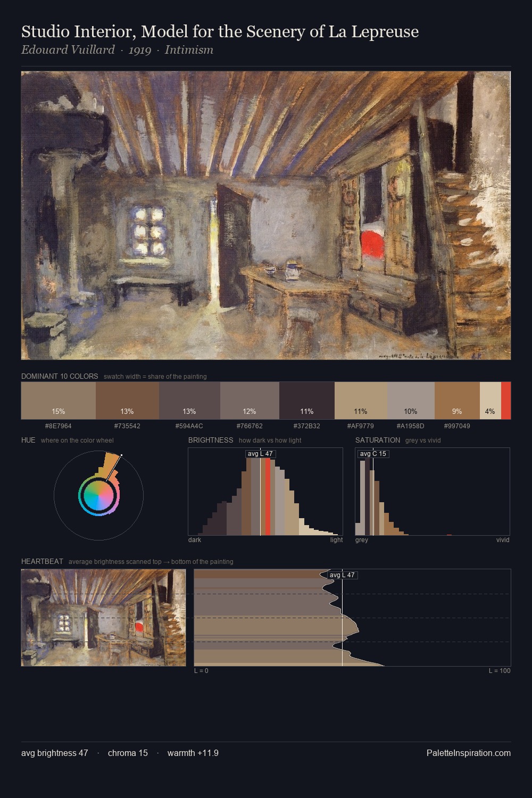Click the hue color wheel
The width and height of the screenshot is (532, 798).
point(98,495)
